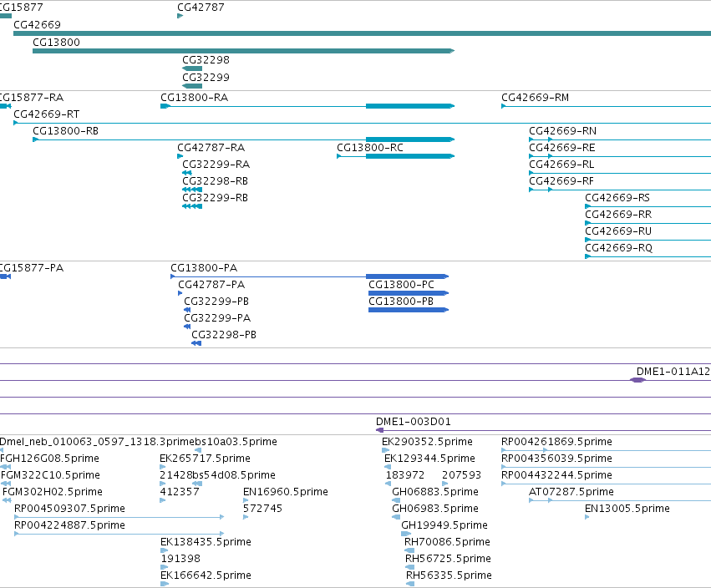Select the 191398 EST label
This screenshot has height=588, width=711.
180,559
